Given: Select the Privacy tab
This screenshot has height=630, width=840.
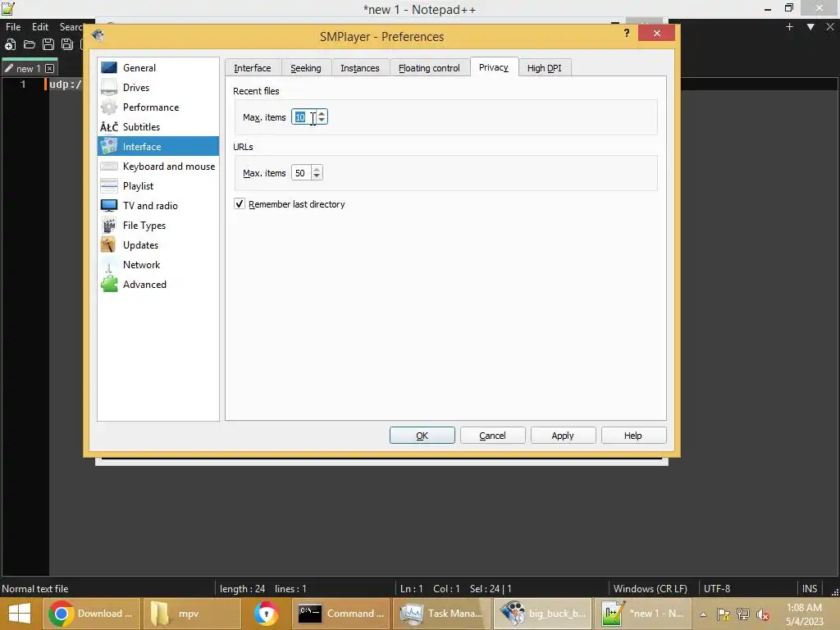Looking at the screenshot, I should click(x=494, y=67).
